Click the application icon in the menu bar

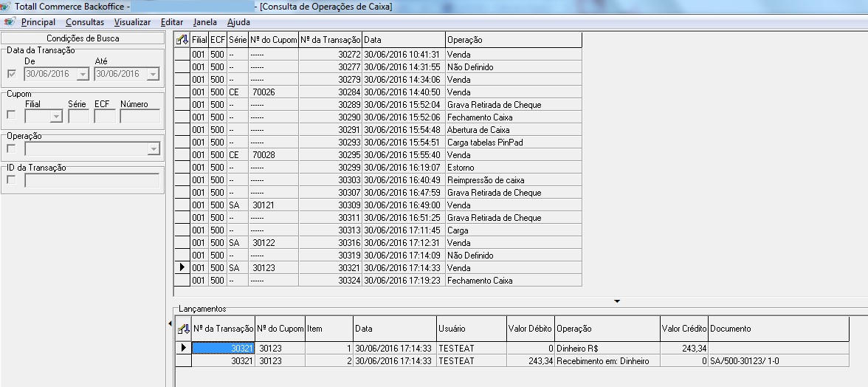10,22
